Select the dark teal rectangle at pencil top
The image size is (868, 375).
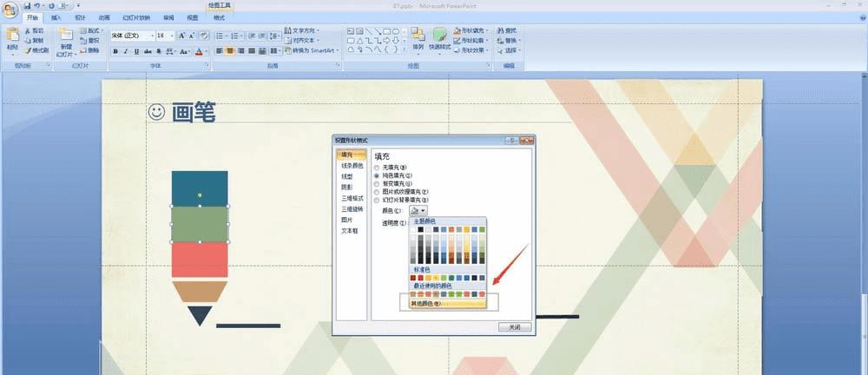tap(200, 188)
